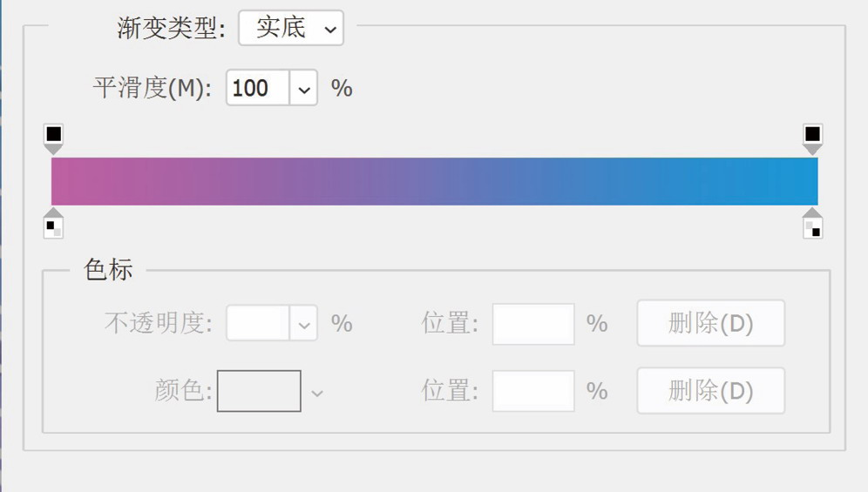Viewport: 868px width, 492px height.
Task: Open the 渐变类型 dropdown showing 实底
Action: 291,28
